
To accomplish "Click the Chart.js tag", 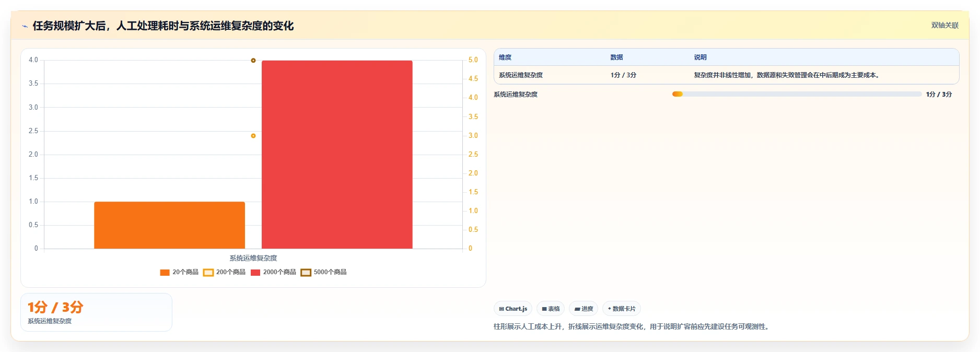I will point(513,309).
